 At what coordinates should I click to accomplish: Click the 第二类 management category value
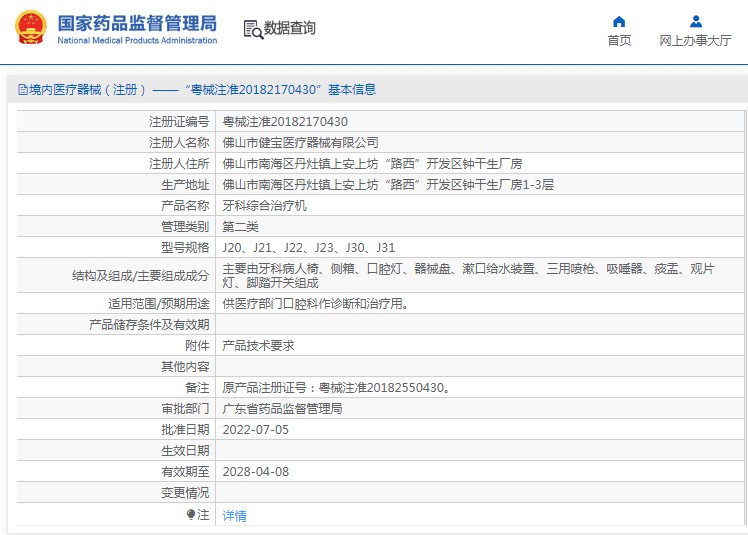(240, 227)
